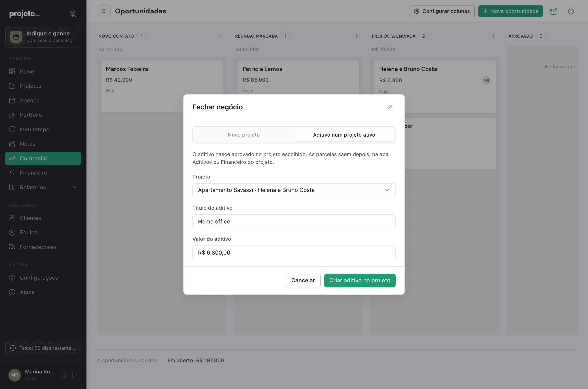Viewport: 588px width, 389px height.
Task: Open the Agenda calendar page
Action: pos(43,100)
